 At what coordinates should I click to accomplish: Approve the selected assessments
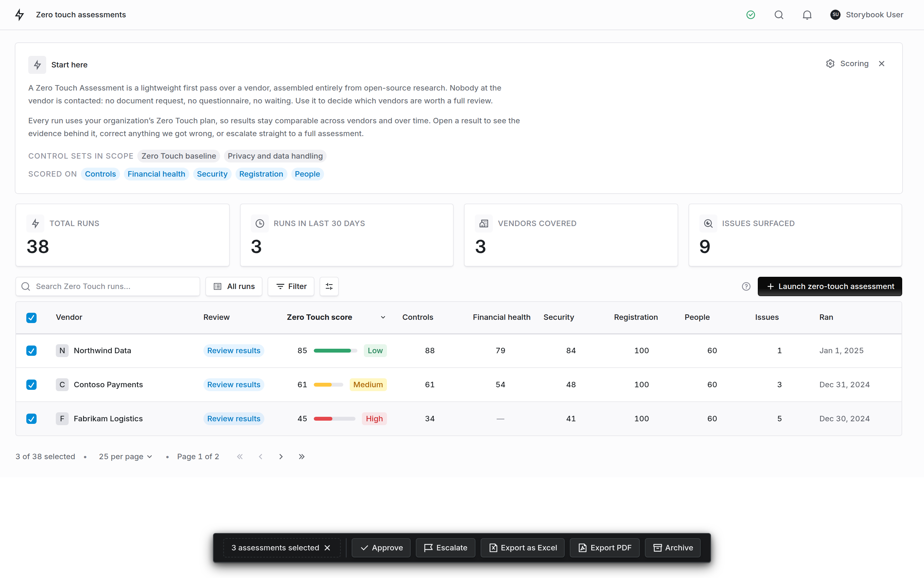pyautogui.click(x=381, y=547)
